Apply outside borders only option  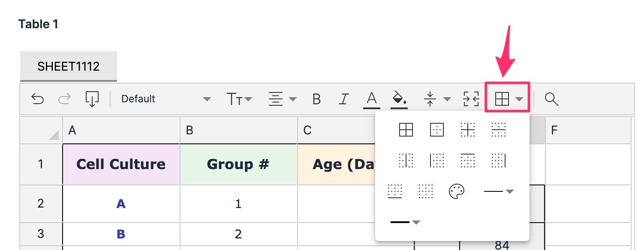click(x=436, y=129)
